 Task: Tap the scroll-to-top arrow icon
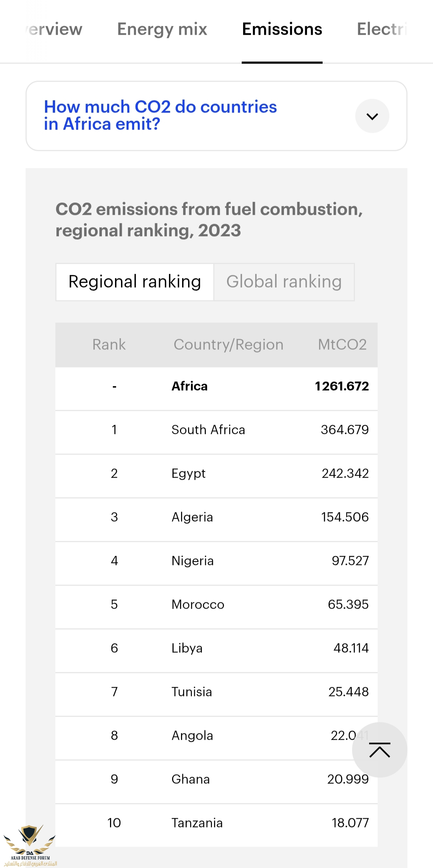[379, 750]
